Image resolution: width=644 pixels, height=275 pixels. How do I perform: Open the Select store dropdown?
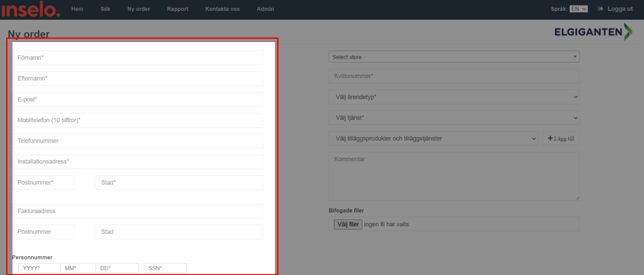point(454,57)
